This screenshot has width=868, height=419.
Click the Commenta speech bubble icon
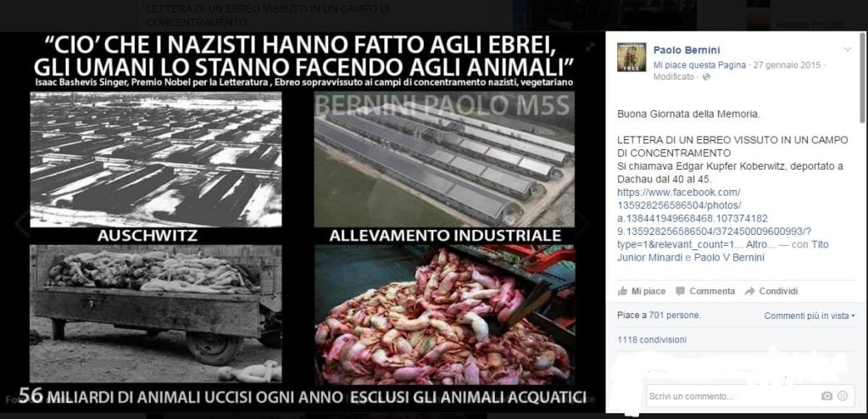[681, 291]
